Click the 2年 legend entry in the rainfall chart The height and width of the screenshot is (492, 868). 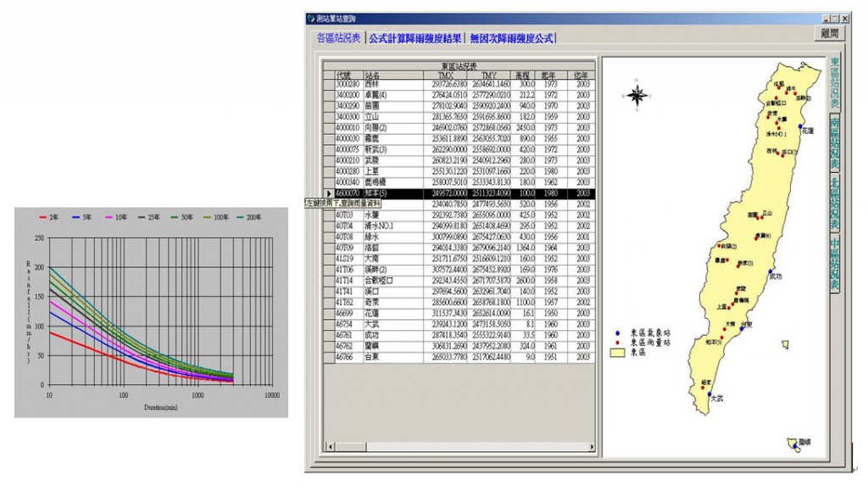[48, 218]
